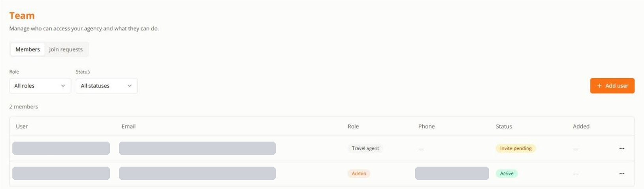Click the Role column header
644x189 pixels.
pos(353,127)
